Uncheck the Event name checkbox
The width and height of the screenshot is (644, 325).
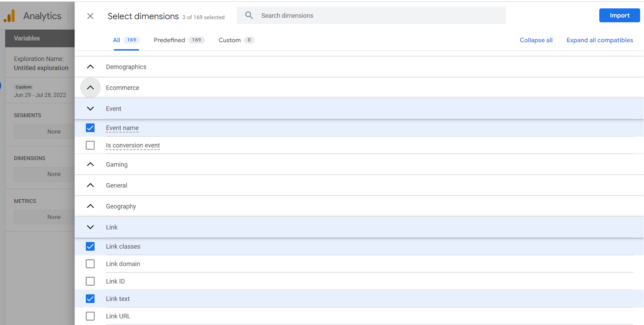coord(90,128)
